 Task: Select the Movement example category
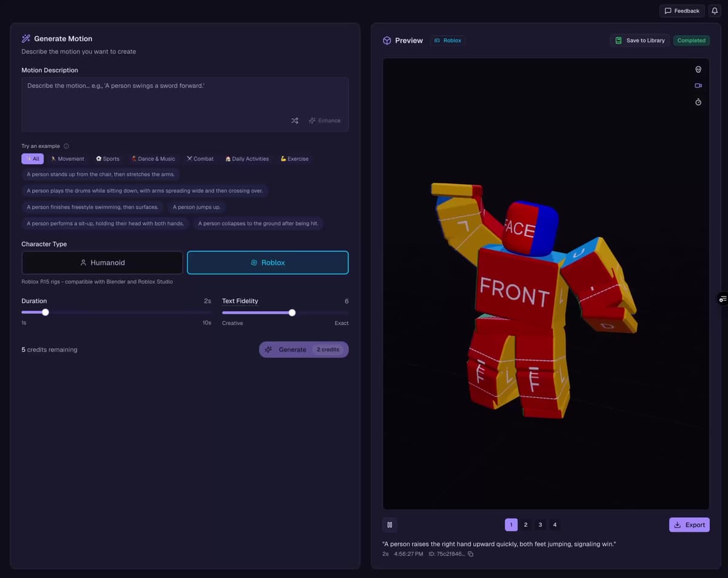[67, 159]
